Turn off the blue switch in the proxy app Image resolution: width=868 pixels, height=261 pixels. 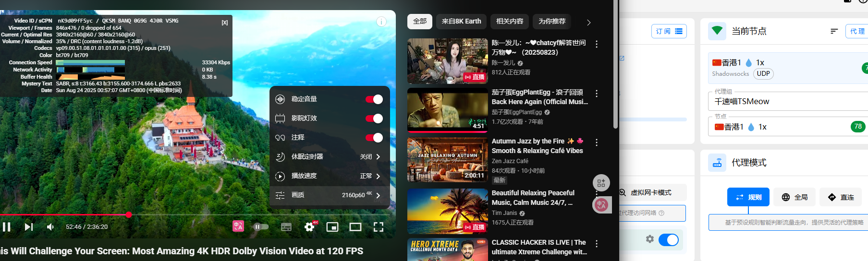tap(668, 239)
